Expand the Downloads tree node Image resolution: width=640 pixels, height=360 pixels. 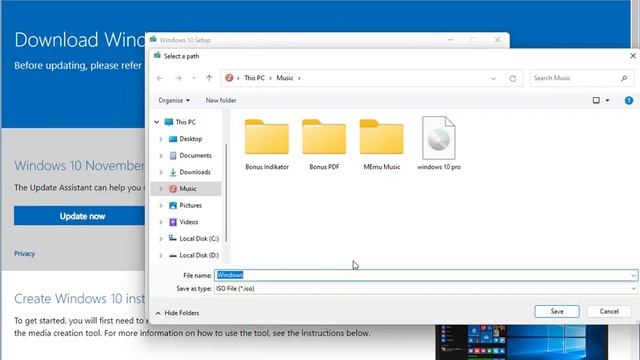click(161, 172)
